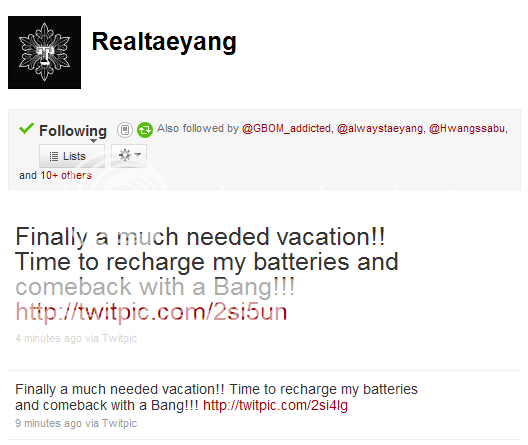
Task: Click Twitpic source under older tweet
Action: 119,423
